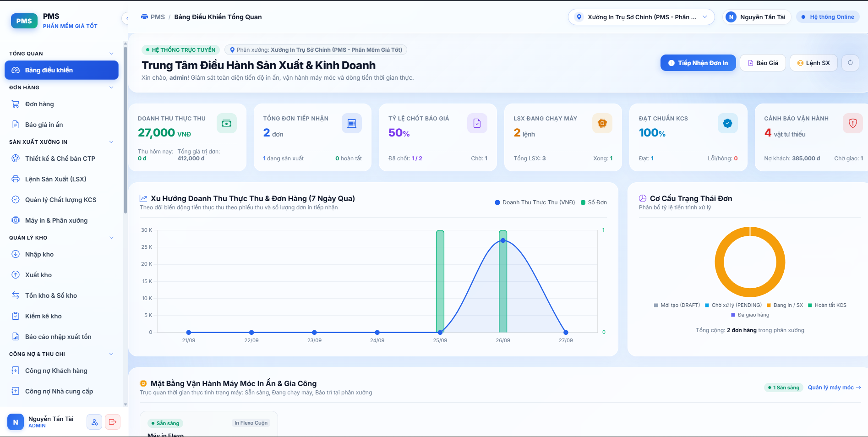This screenshot has width=868, height=437.
Task: Click the cash icon on Doanh Thu Thực Thu card
Action: coord(226,123)
